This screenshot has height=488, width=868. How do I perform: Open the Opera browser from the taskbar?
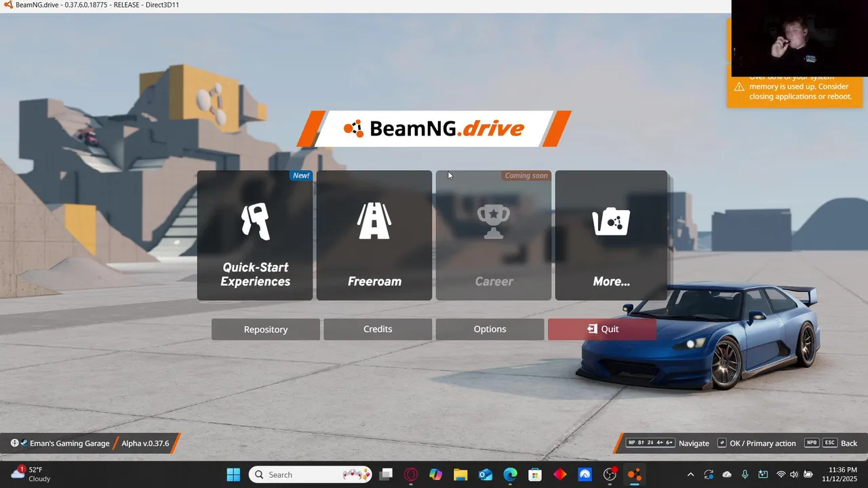pyautogui.click(x=411, y=474)
